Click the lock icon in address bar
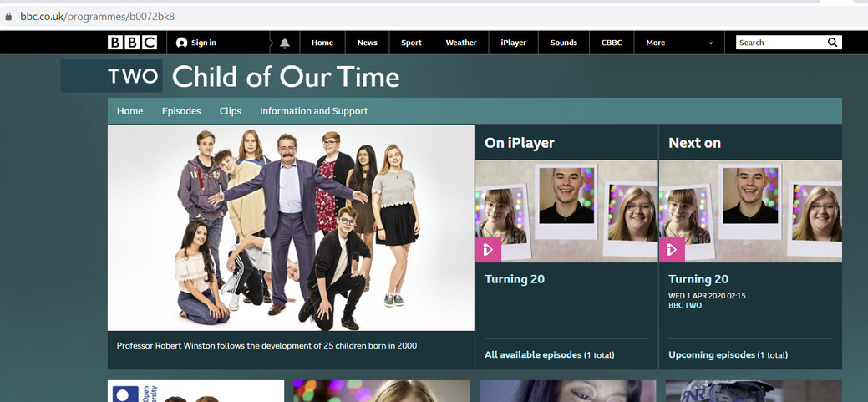868x402 pixels. [8, 17]
